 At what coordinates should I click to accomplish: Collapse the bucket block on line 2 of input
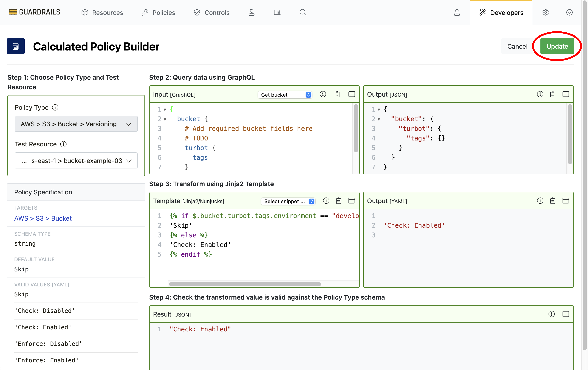[165, 119]
